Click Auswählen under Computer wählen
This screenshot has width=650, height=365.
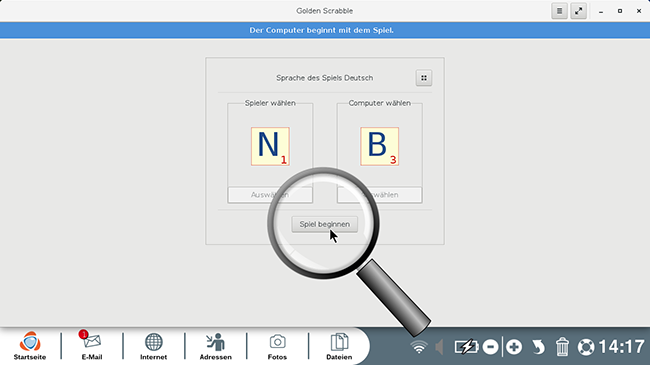point(380,195)
